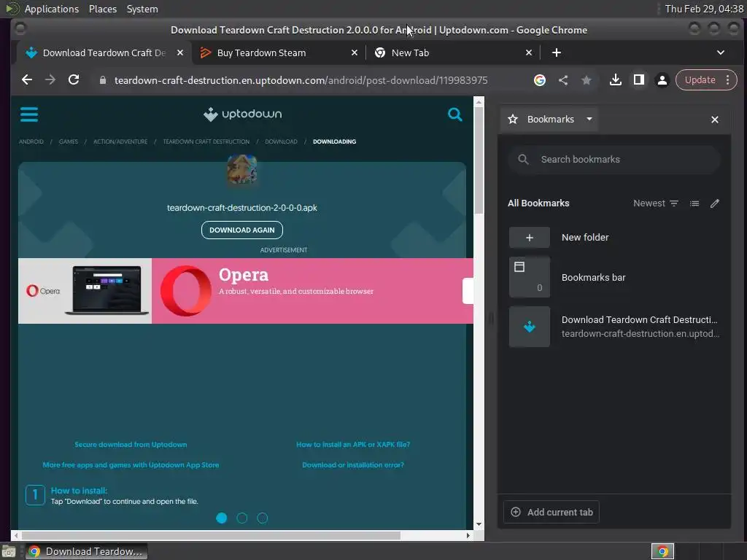Image resolution: width=747 pixels, height=560 pixels.
Task: Click the scrollbar down arrow
Action: 479,524
